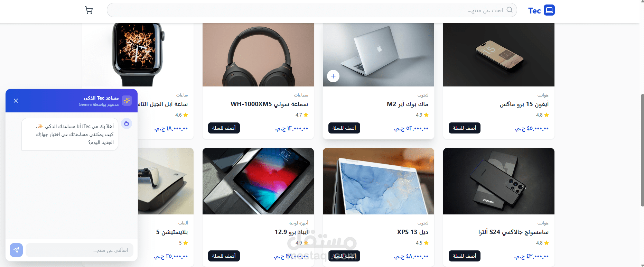
Task: Add Samsung Galaxy S24 Ultra to cart
Action: coord(464,256)
